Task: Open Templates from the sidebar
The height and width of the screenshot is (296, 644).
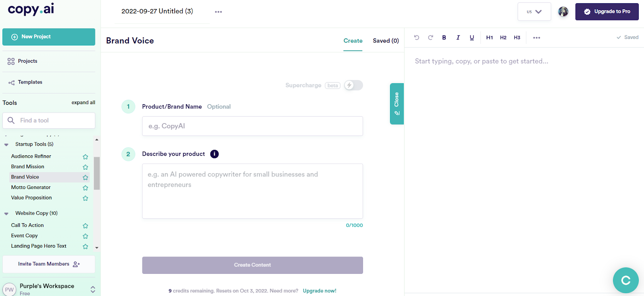Action: tap(30, 82)
